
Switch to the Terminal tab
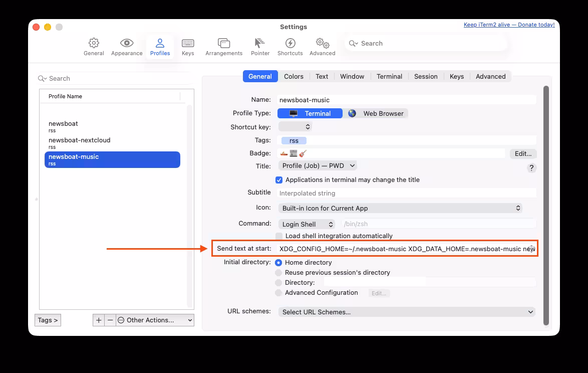(x=389, y=76)
